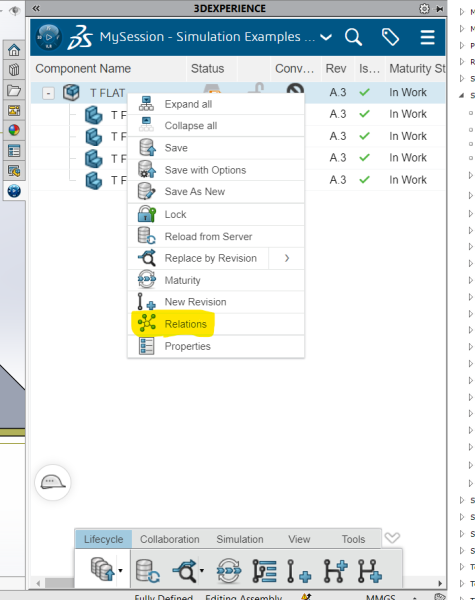475x600 pixels.
Task: Choose Save from context menu
Action: tap(216, 148)
